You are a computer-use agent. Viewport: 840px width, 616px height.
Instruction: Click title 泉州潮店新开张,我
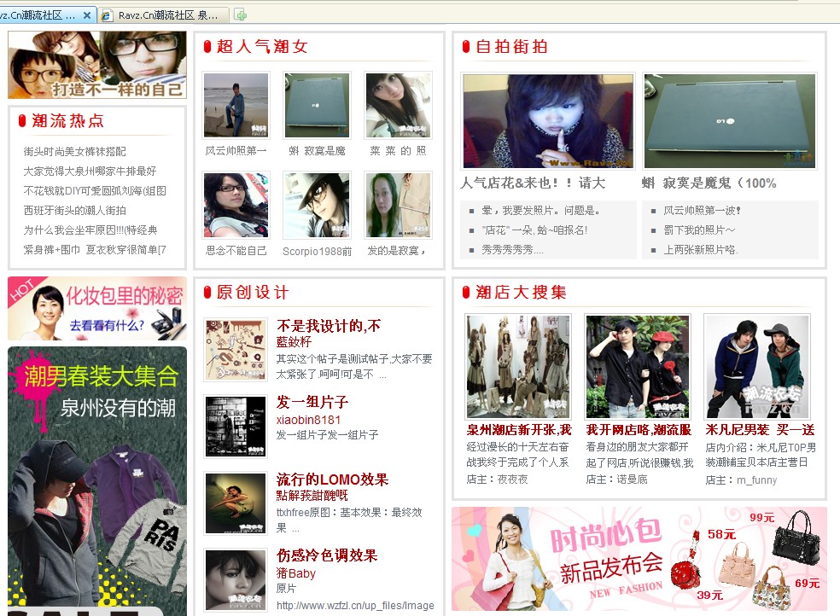[x=518, y=430]
